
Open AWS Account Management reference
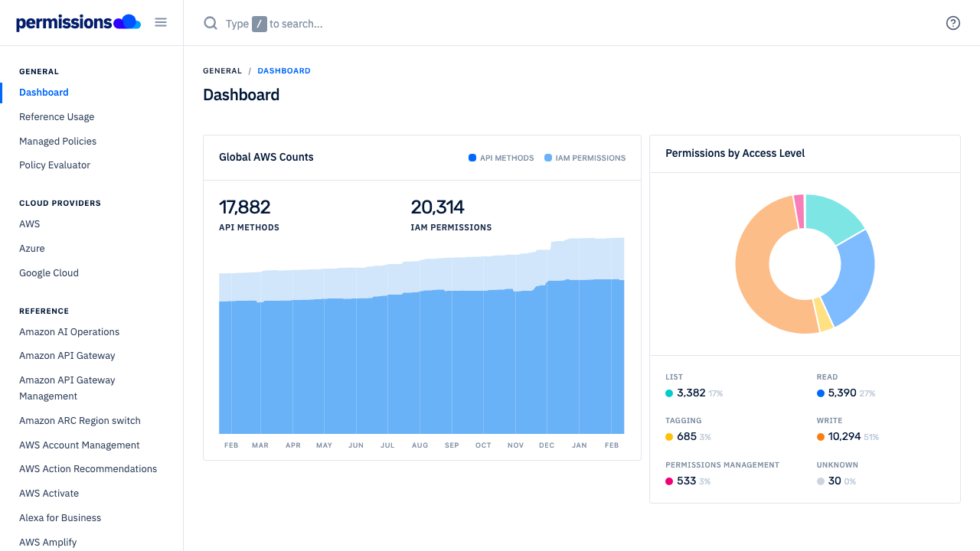coord(80,445)
